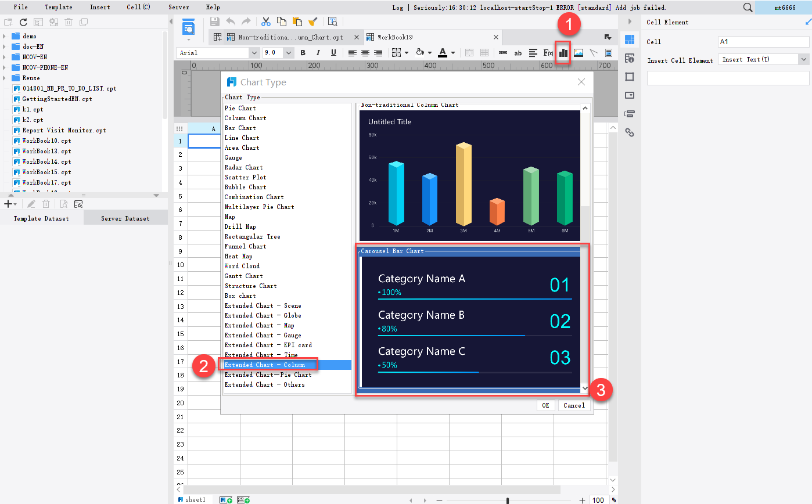Open the font color swatch picker
The width and height of the screenshot is (812, 504).
pyautogui.click(x=452, y=53)
